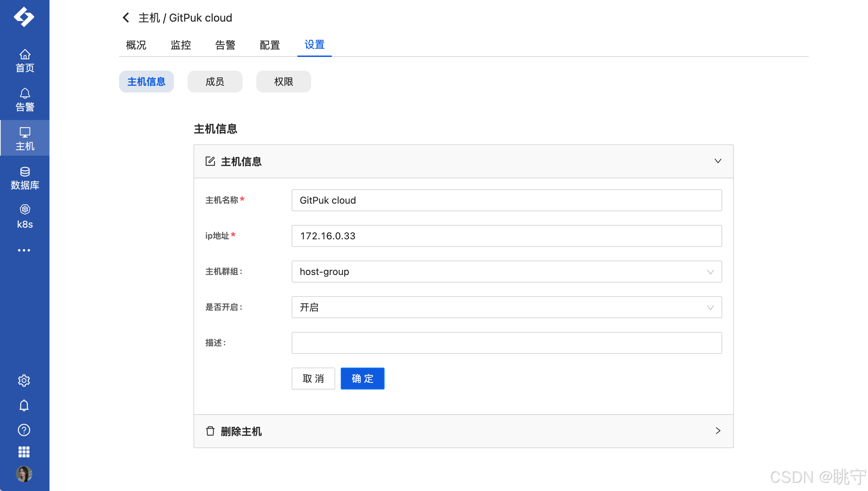Select the 设置 tab
Image resolution: width=868 pixels, height=491 pixels.
pos(315,45)
